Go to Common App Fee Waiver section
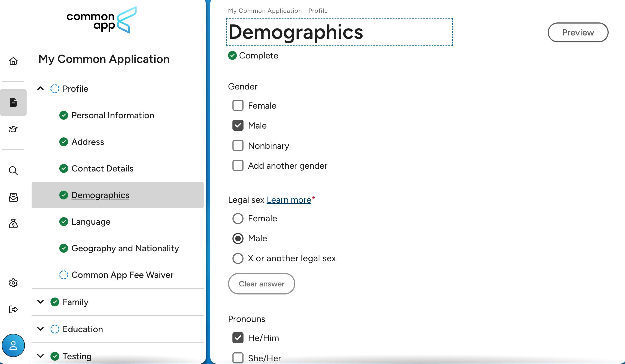The image size is (625, 364). [x=122, y=275]
